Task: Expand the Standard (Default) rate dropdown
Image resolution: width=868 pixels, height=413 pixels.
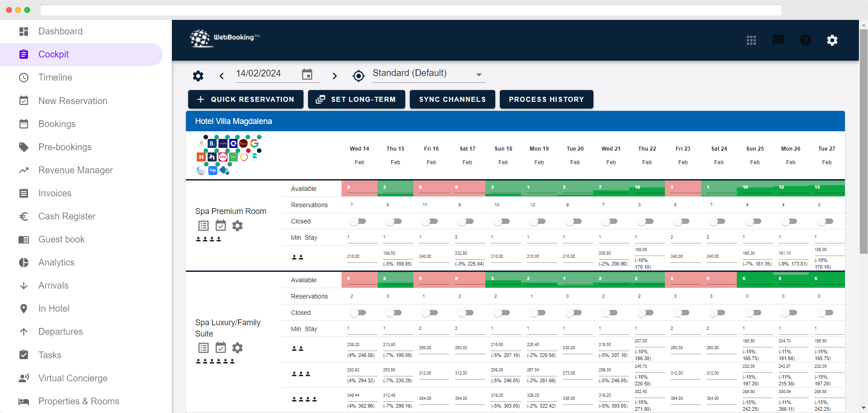Action: click(479, 75)
